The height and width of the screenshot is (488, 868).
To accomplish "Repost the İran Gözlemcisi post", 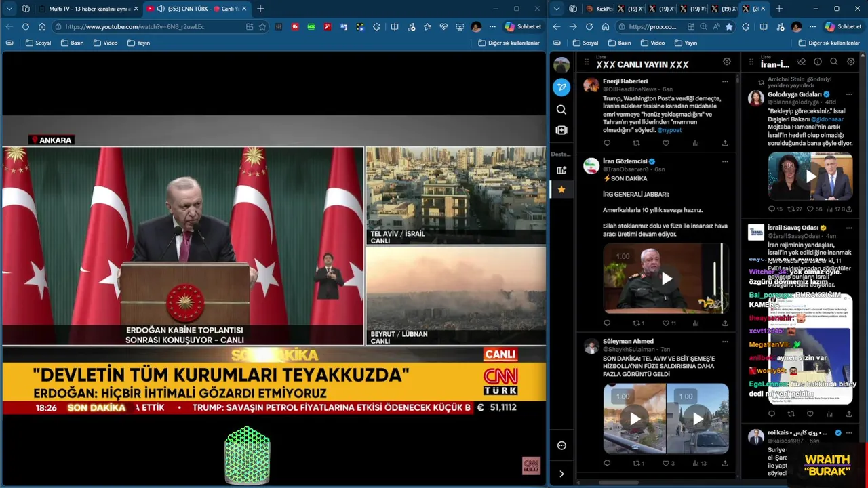I will tap(638, 323).
